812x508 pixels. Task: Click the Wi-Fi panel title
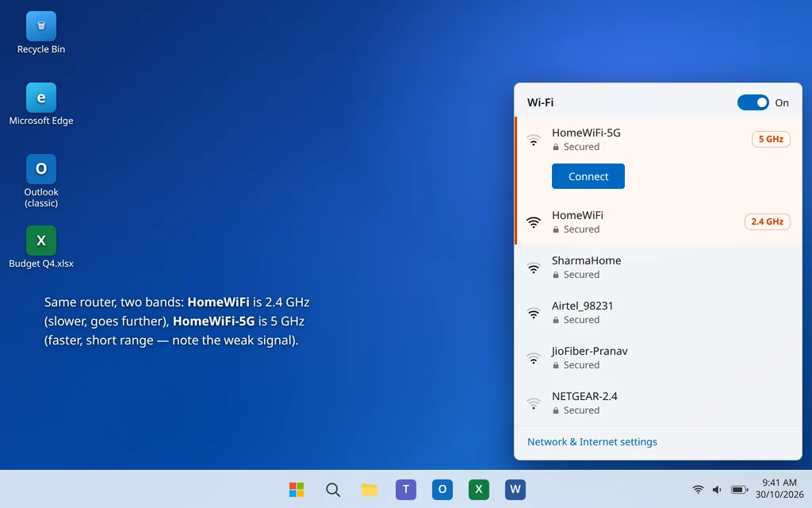pos(540,102)
